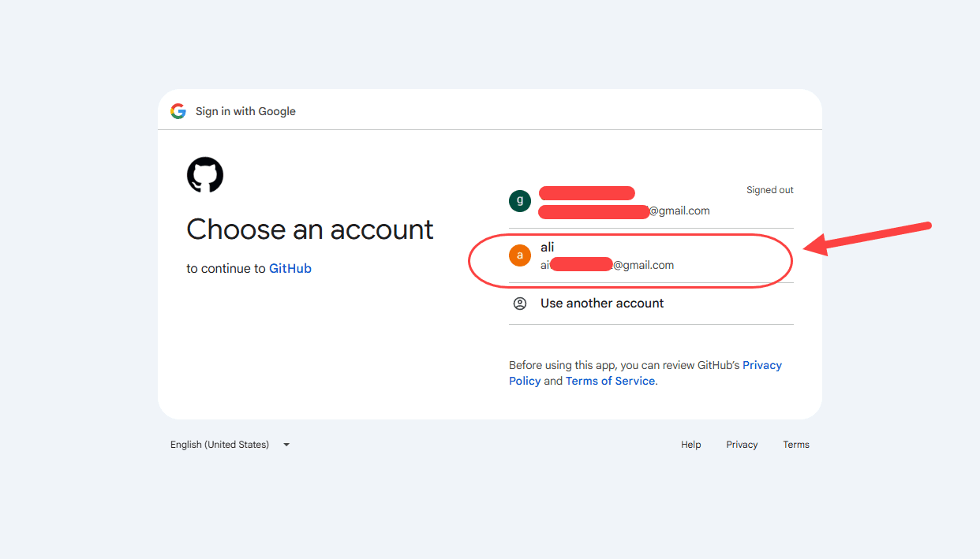Choose the orange 'a' avatar account
980x559 pixels.
point(519,255)
